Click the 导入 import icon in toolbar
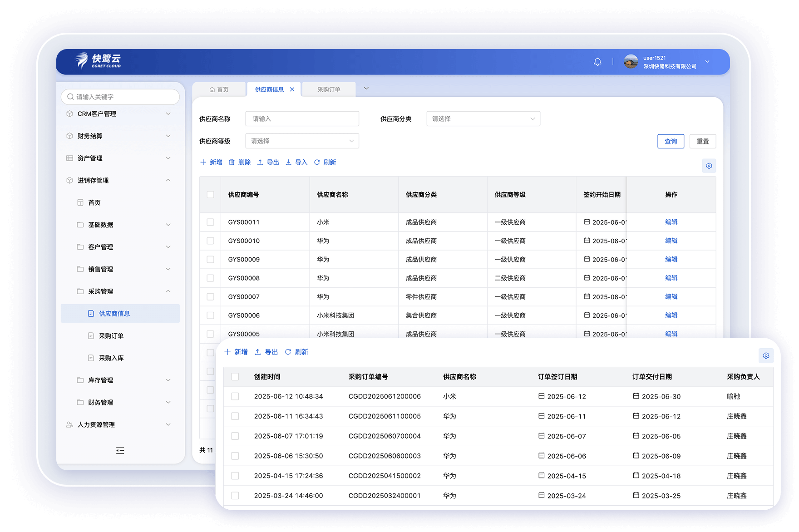Image resolution: width=799 pixels, height=532 pixels. (x=288, y=163)
